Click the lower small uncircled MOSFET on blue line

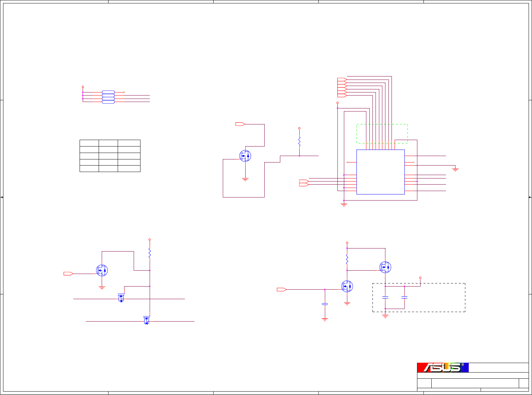click(146, 320)
